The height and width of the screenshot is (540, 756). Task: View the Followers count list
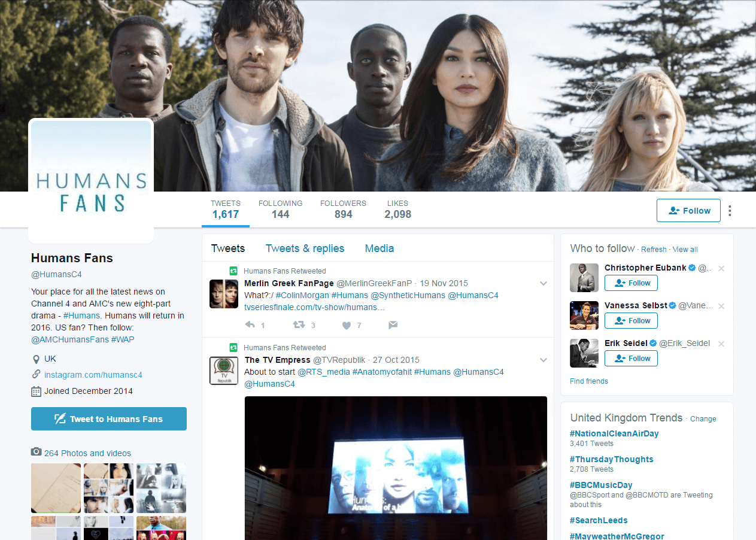tap(343, 209)
